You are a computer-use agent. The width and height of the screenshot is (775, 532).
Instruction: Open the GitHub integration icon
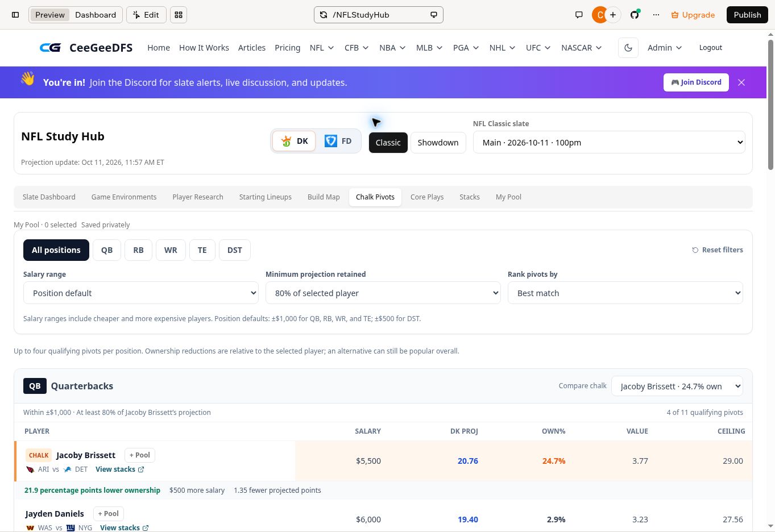(635, 15)
